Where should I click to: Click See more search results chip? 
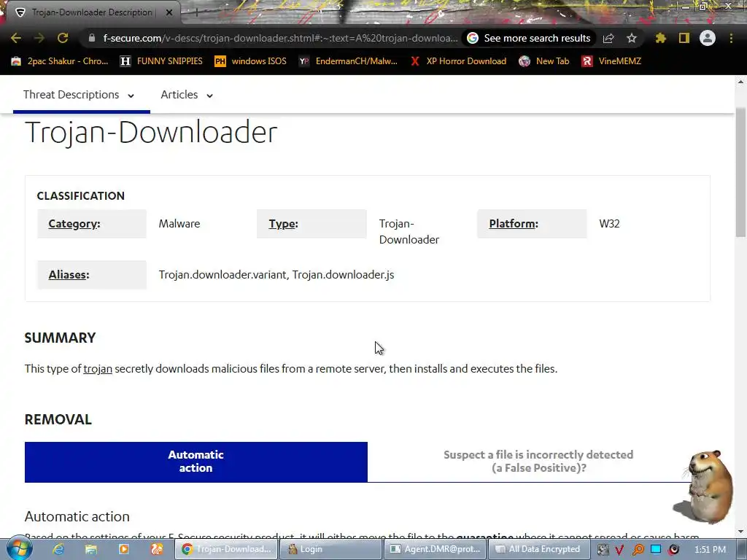click(529, 38)
